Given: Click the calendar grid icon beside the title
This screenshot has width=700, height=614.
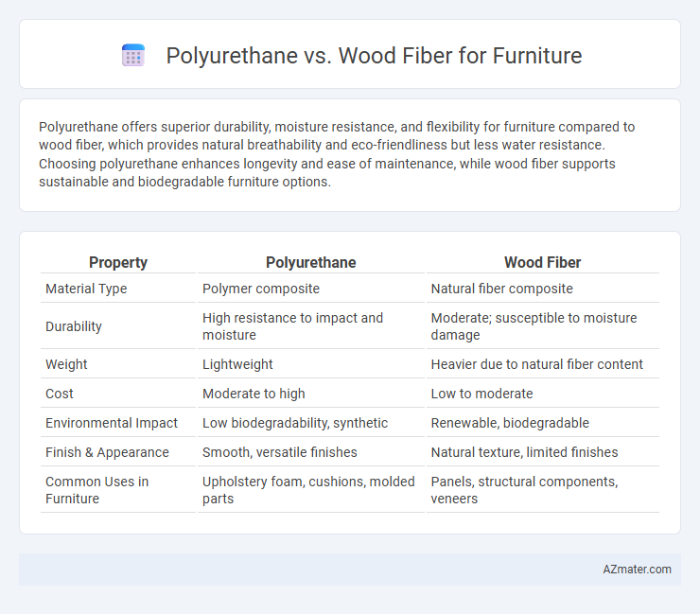Looking at the screenshot, I should tap(133, 56).
